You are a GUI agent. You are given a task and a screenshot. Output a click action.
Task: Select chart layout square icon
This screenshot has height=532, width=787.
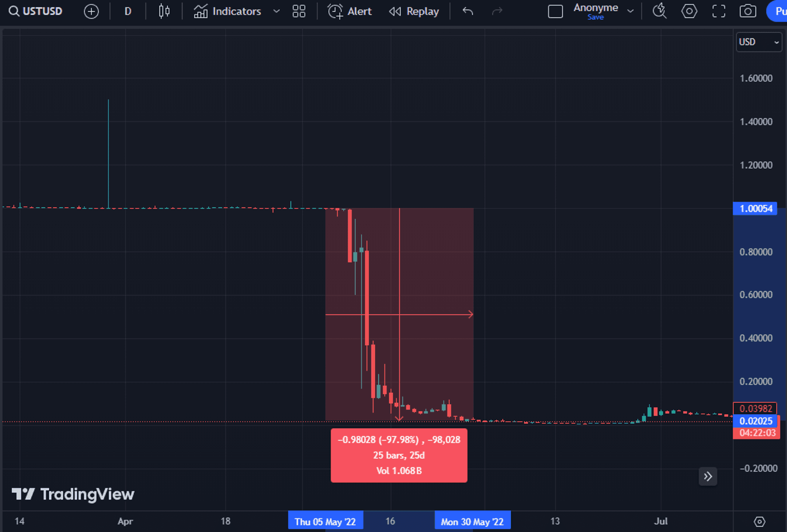tap(556, 11)
